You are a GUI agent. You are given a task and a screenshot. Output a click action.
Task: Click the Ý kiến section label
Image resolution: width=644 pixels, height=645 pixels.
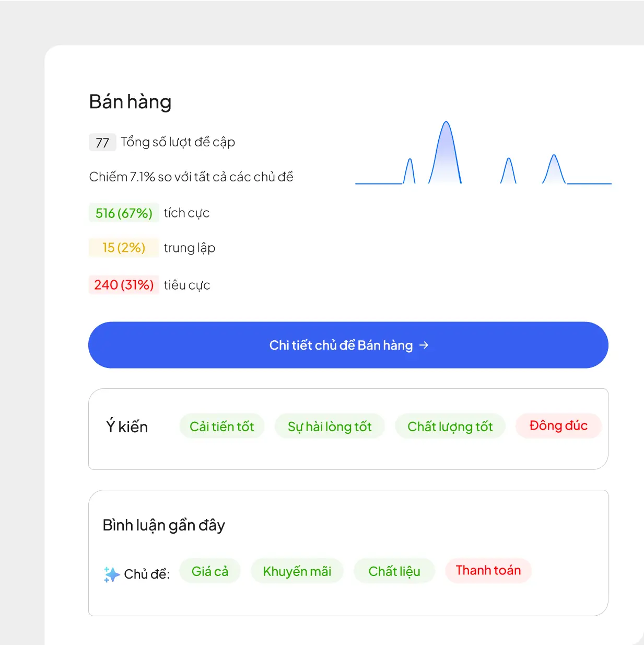point(127,427)
